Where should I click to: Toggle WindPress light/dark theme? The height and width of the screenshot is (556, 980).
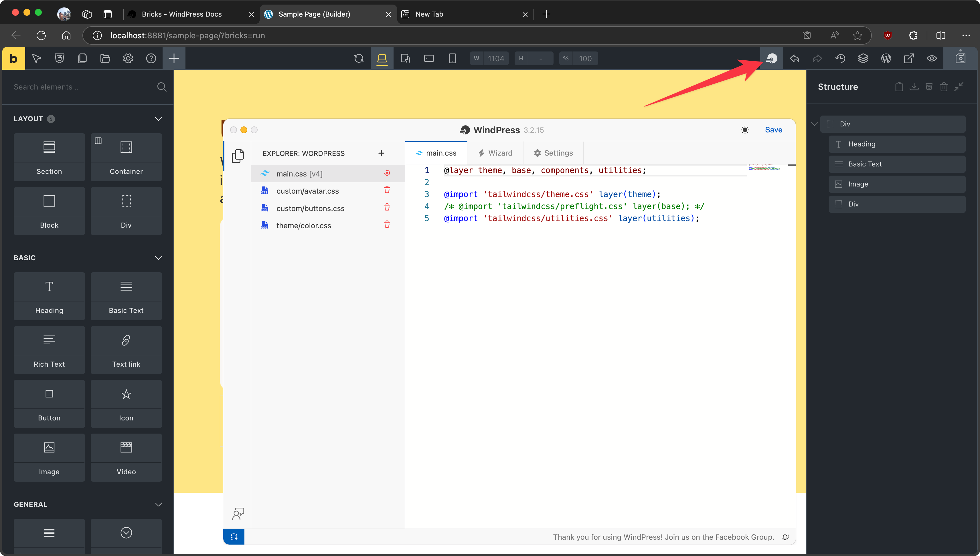click(x=745, y=130)
